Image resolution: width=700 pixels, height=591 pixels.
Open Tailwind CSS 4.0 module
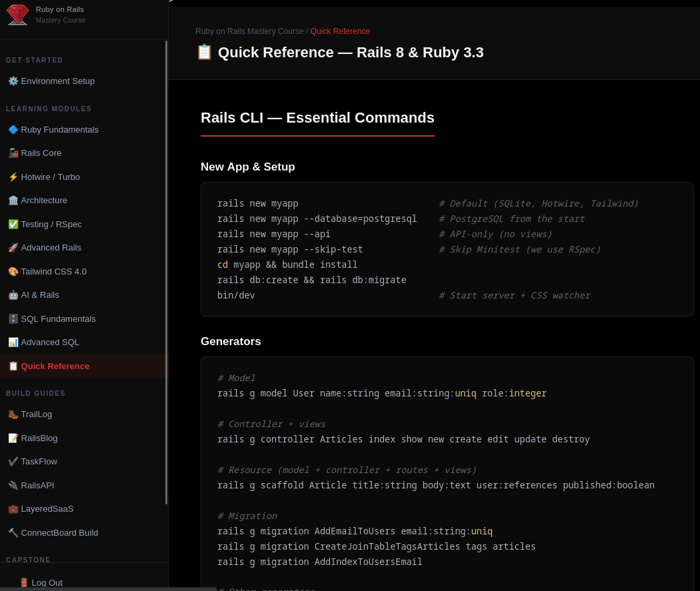pyautogui.click(x=83, y=272)
